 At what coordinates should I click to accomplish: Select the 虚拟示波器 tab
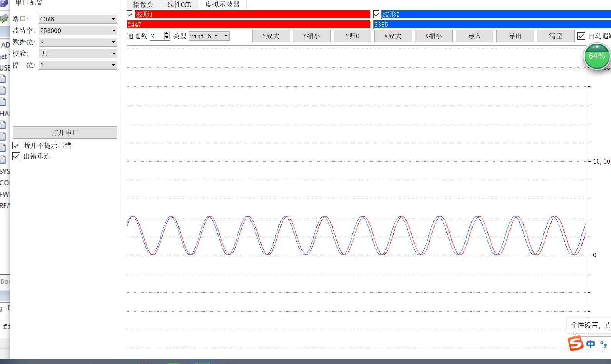tap(222, 4)
